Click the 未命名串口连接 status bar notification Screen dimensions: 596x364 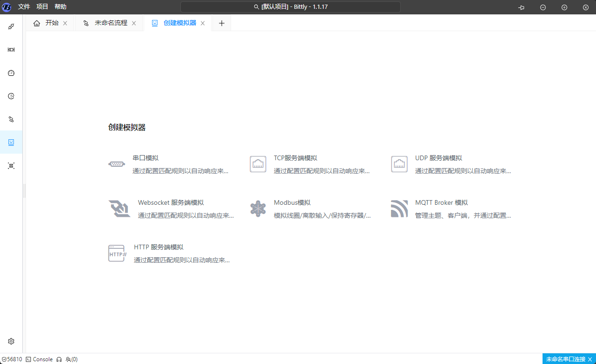pos(566,359)
